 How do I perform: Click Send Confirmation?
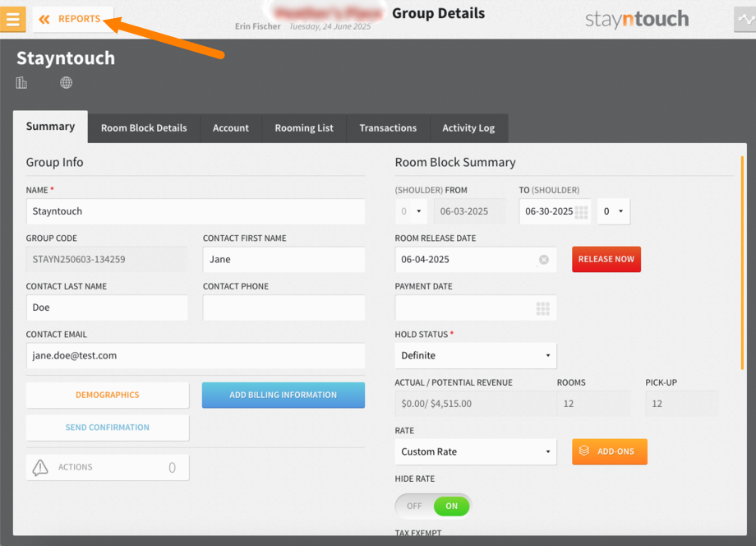pyautogui.click(x=108, y=428)
